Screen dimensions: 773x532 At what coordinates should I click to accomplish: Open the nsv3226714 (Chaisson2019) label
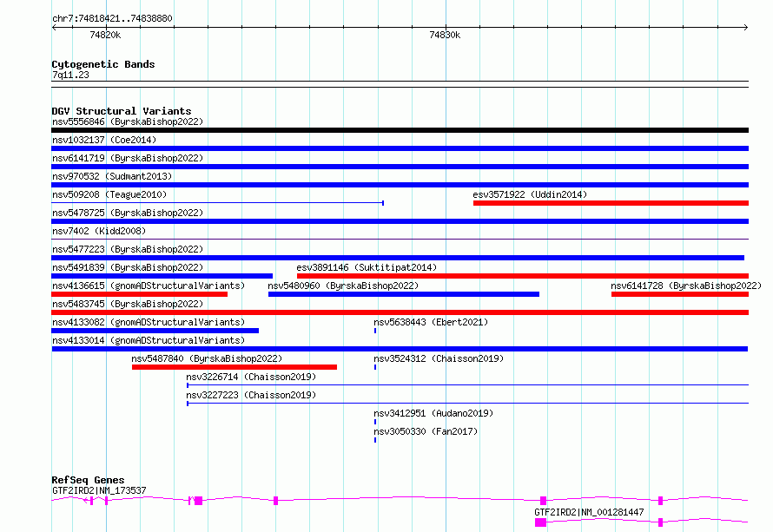point(251,377)
